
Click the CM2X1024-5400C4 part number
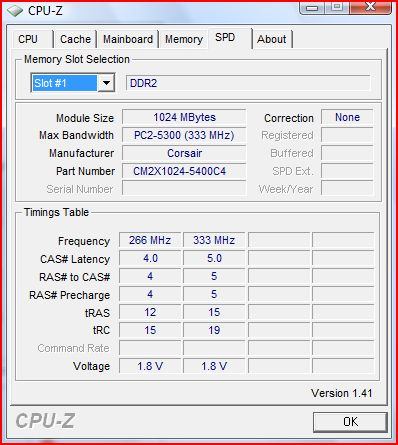(x=184, y=171)
